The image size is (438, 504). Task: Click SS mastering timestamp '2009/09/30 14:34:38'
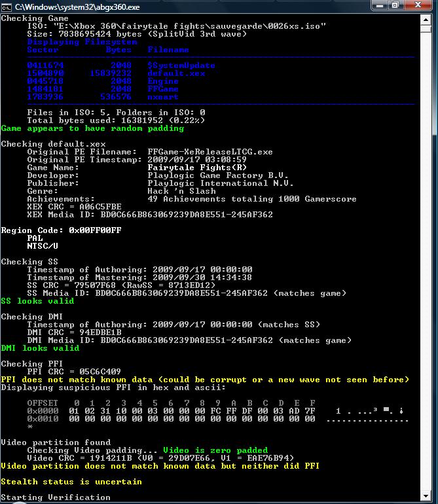click(x=202, y=278)
